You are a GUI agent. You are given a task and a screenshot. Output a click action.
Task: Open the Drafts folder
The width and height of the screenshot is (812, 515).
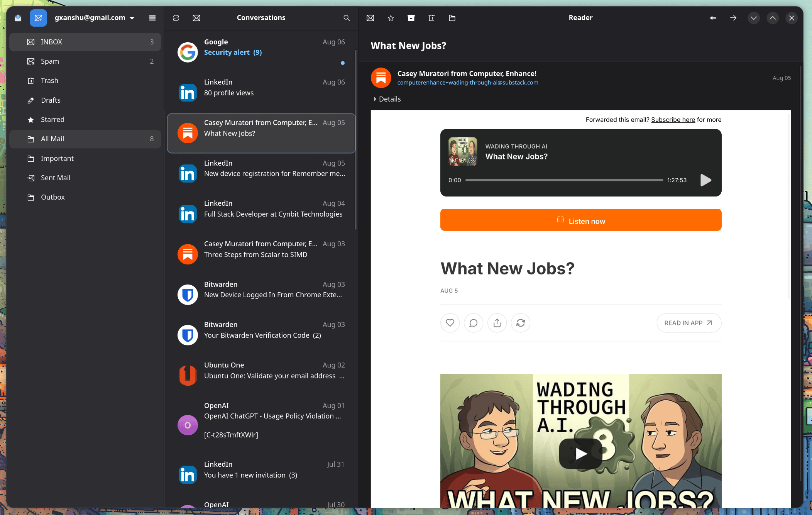(85, 100)
